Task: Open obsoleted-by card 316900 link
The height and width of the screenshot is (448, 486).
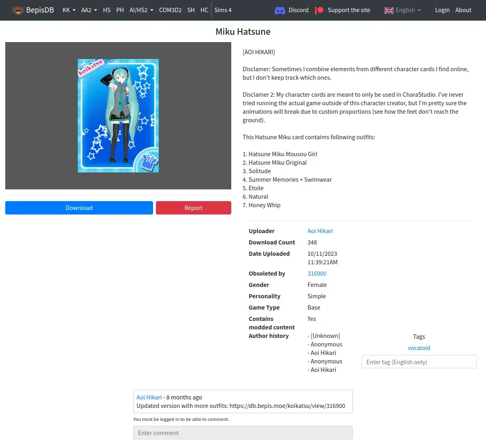Action: coord(317,274)
